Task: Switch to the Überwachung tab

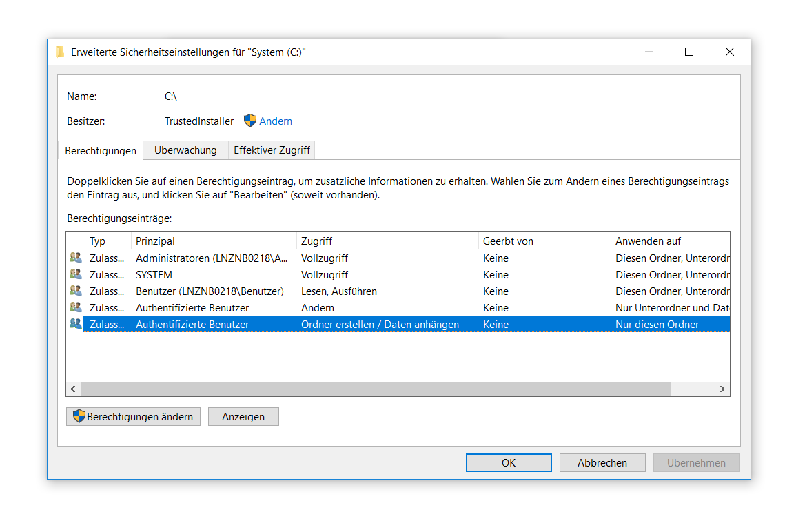Action: pos(185,150)
